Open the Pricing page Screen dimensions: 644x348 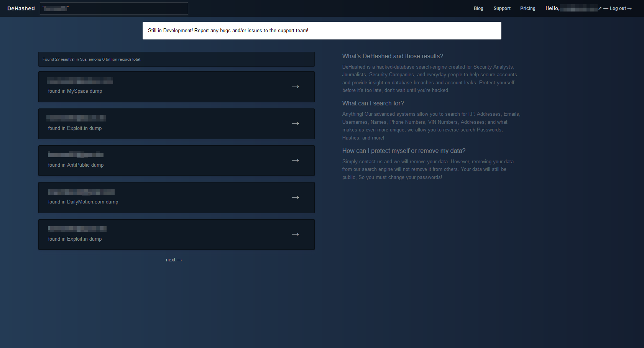point(527,8)
